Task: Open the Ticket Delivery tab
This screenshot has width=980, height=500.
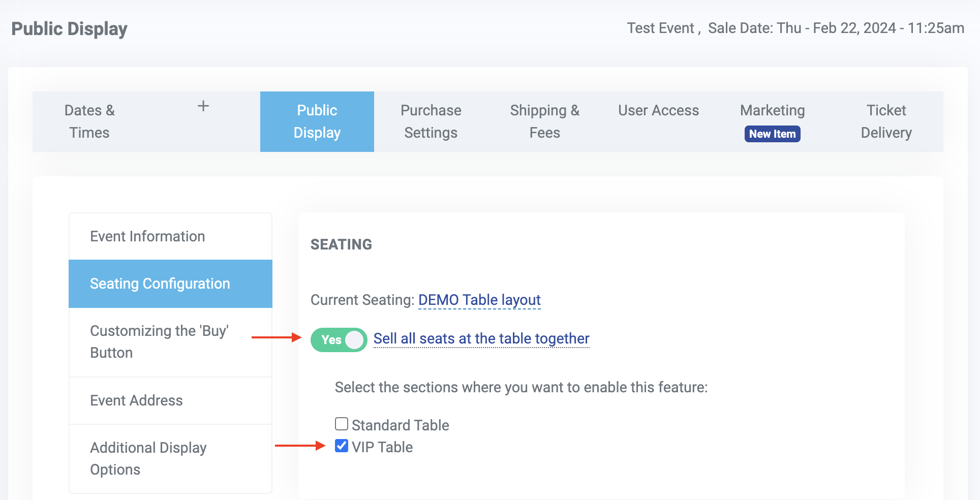Action: tap(886, 121)
